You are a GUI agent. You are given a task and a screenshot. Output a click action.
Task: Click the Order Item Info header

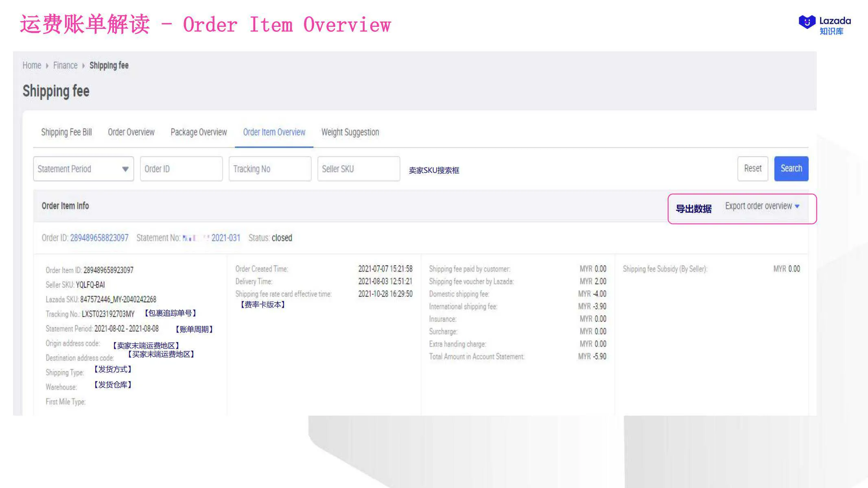65,206
